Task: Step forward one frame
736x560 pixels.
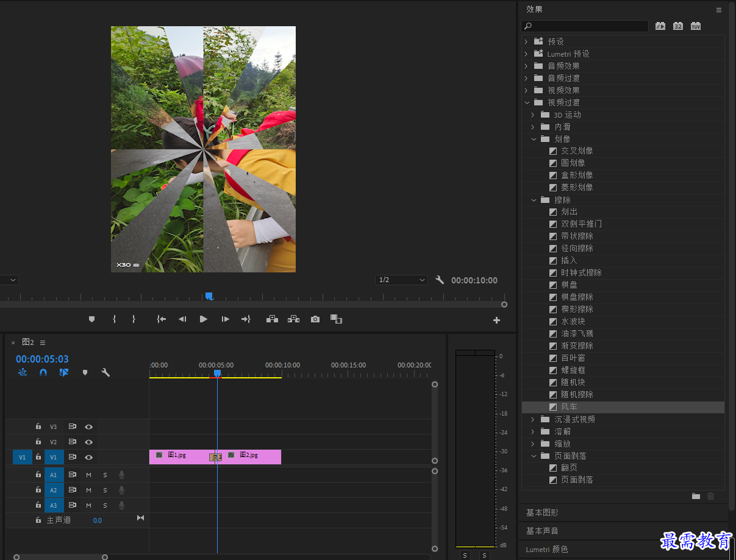Action: [x=225, y=319]
